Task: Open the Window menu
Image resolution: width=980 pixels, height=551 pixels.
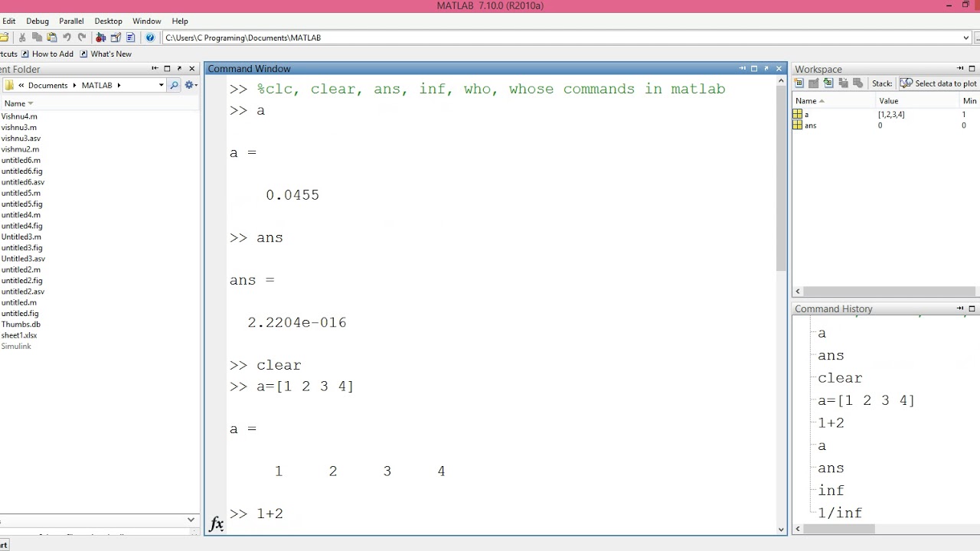Action: [146, 21]
